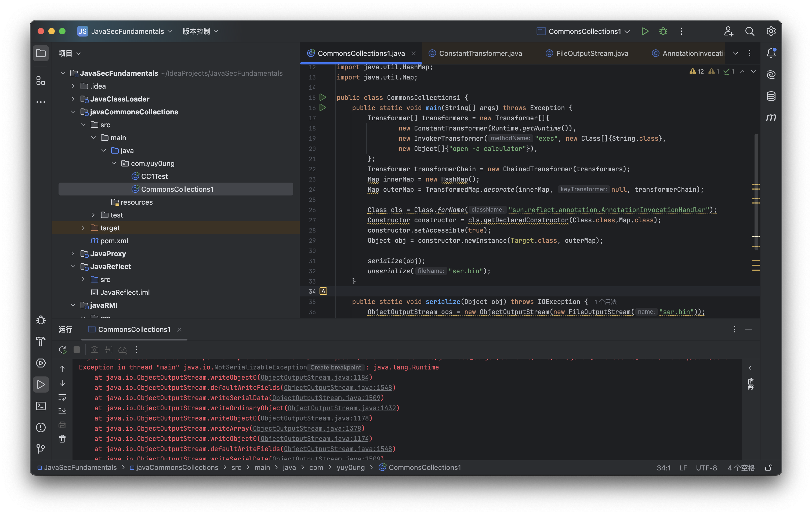Open the Git version control tool window
The height and width of the screenshot is (515, 812).
click(x=41, y=449)
